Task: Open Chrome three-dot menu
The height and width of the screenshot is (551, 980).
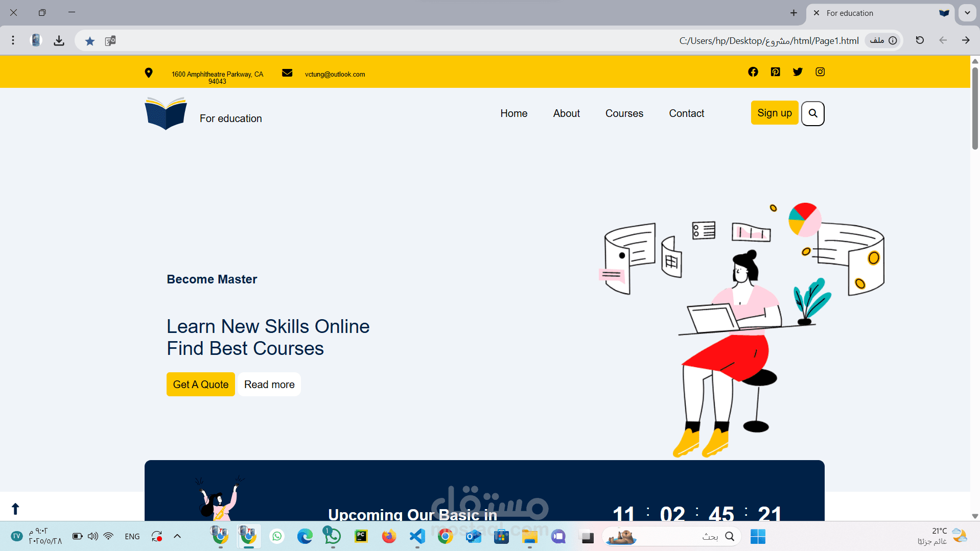Action: pyautogui.click(x=13, y=40)
